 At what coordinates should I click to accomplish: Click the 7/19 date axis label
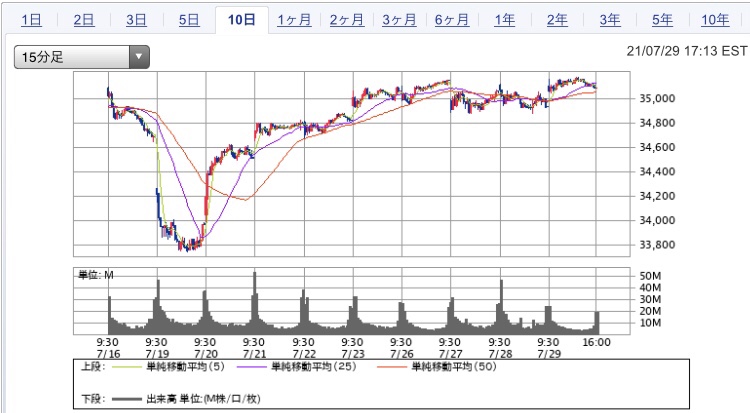pyautogui.click(x=157, y=355)
